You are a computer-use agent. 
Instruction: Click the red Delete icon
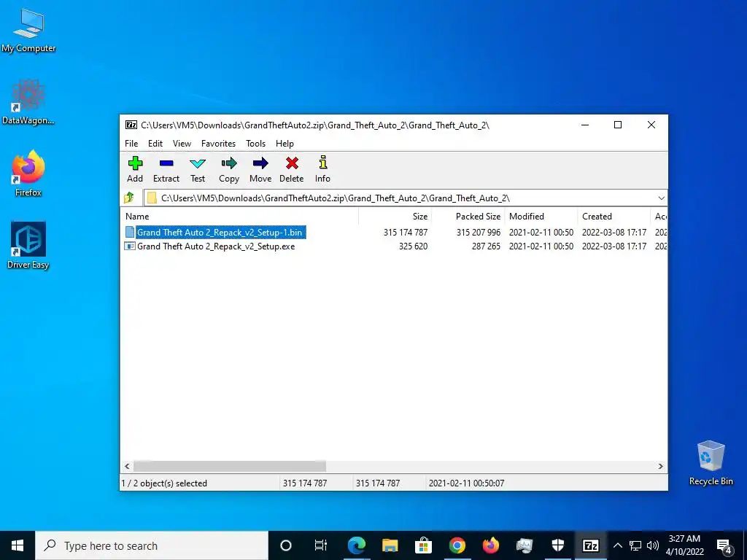pos(292,164)
